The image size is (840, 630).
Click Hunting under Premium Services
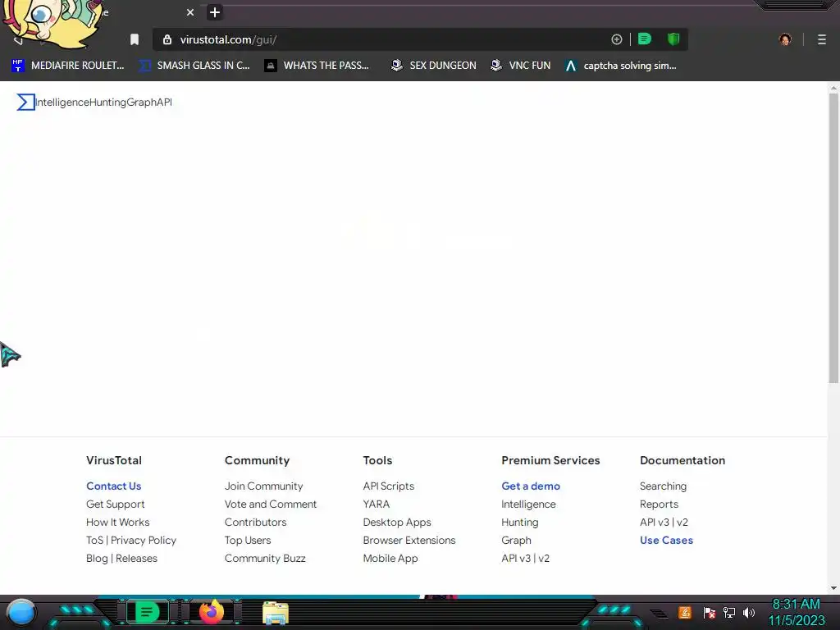tap(519, 522)
